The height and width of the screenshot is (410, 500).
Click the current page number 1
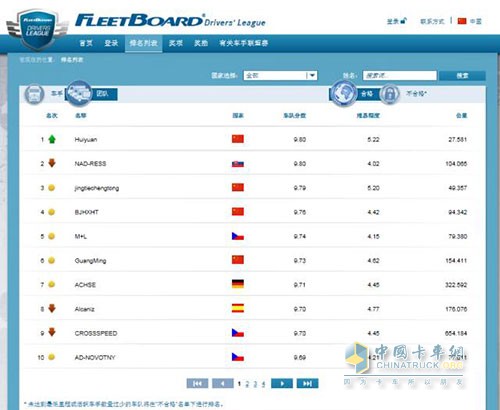[239, 384]
